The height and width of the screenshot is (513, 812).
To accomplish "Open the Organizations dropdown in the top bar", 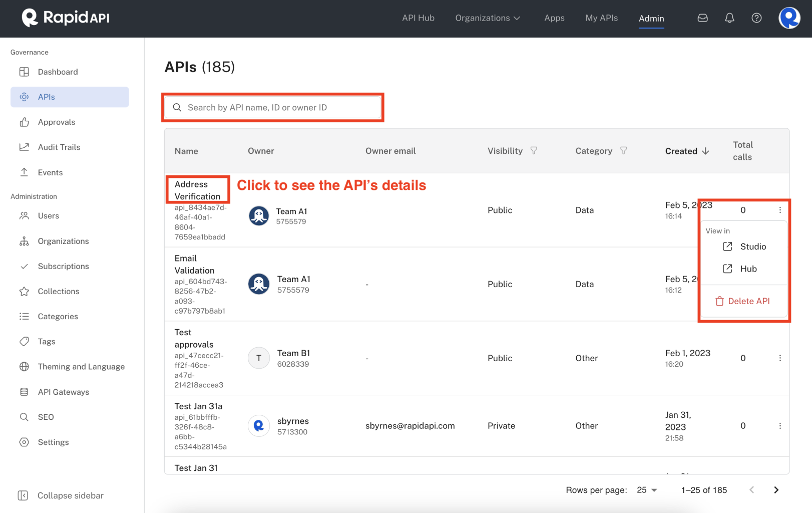I will tap(487, 18).
